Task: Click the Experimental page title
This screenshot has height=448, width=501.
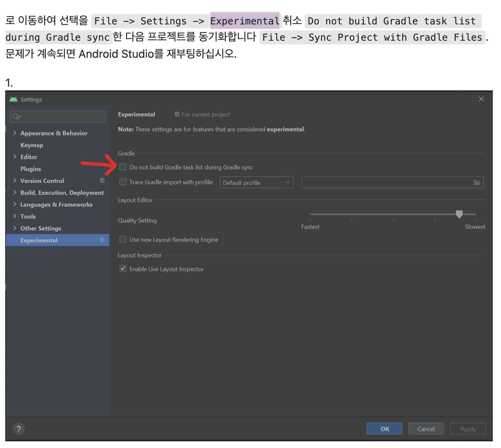Action: tap(136, 114)
